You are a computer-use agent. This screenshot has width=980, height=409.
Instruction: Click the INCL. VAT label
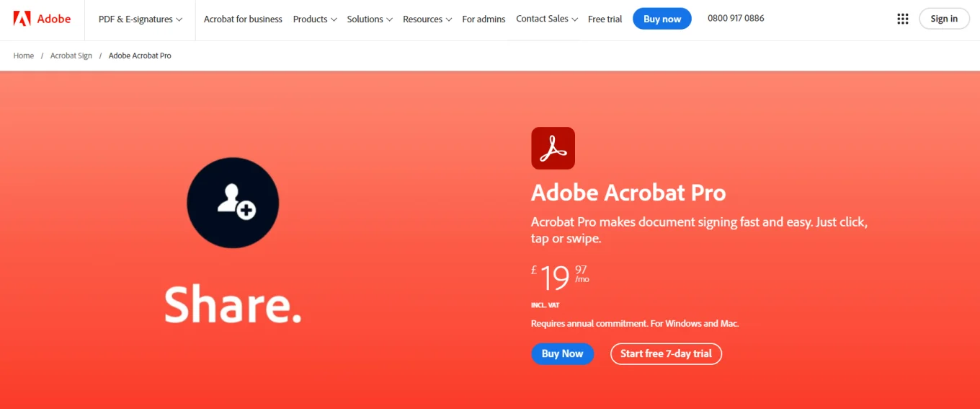(x=545, y=305)
